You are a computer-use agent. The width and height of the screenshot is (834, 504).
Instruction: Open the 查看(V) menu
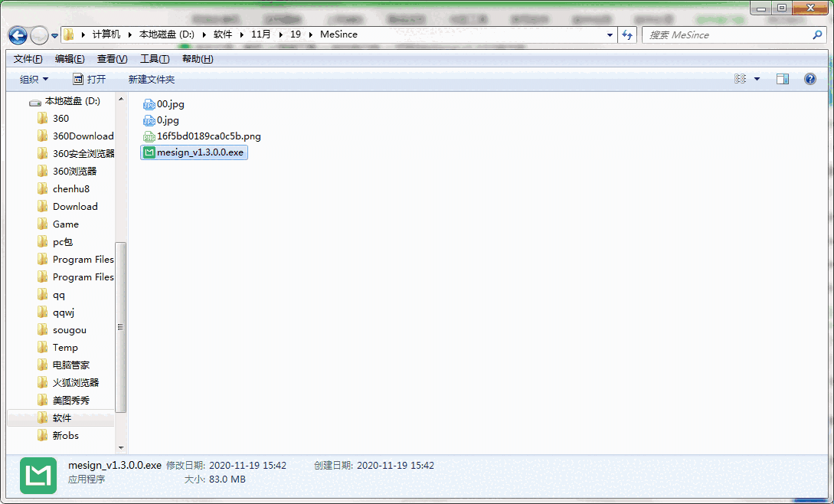[x=113, y=59]
